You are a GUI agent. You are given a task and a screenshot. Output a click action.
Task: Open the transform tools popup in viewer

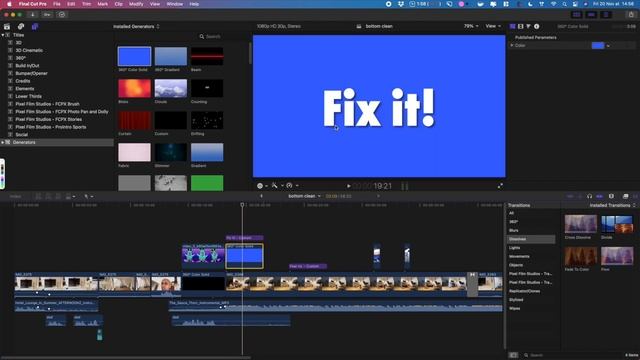click(262, 186)
